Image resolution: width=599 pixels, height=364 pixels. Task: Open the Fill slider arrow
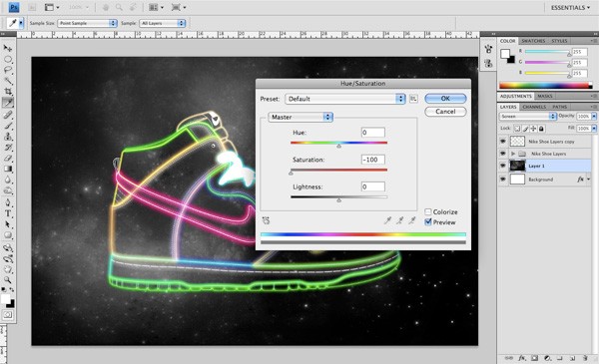[594, 129]
